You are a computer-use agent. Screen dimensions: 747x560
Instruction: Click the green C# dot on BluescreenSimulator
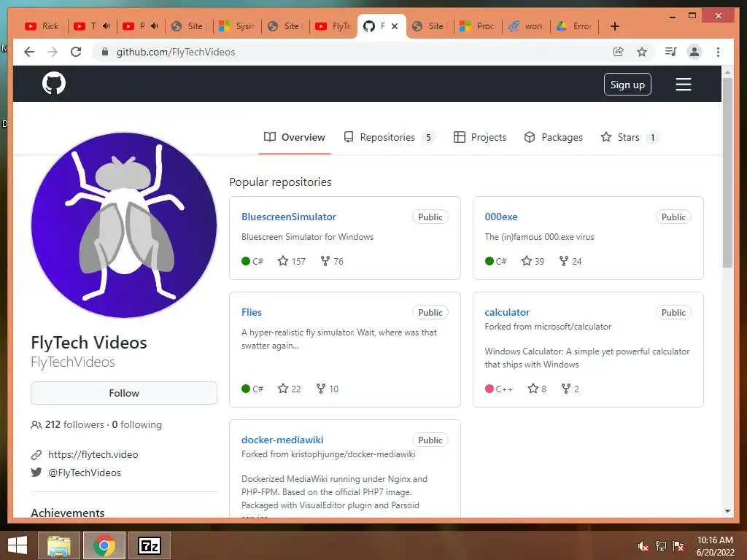(246, 261)
